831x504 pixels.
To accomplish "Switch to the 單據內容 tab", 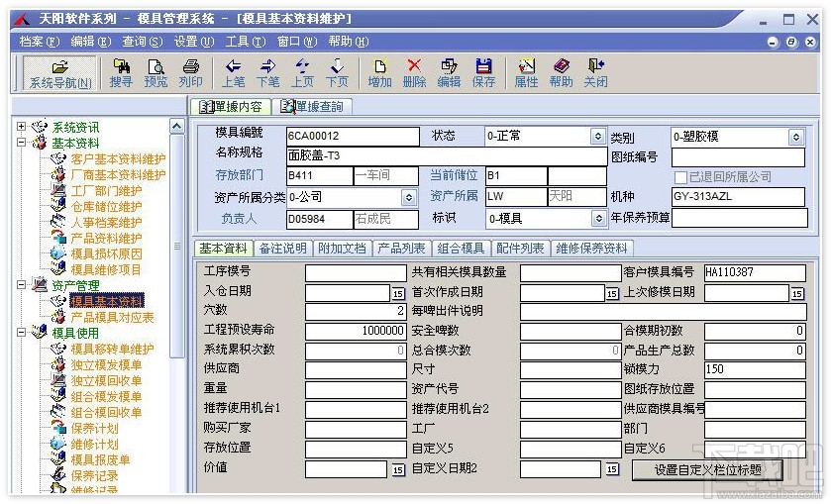I will (231, 107).
